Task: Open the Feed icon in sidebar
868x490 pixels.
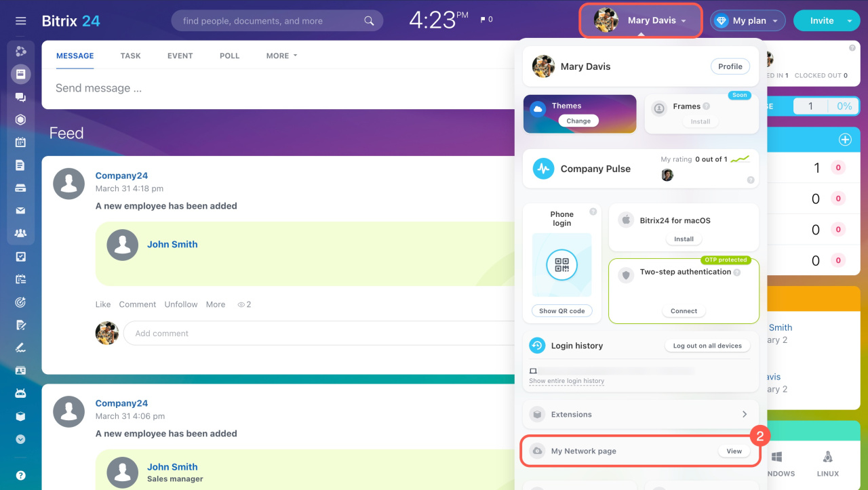Action: 20,74
